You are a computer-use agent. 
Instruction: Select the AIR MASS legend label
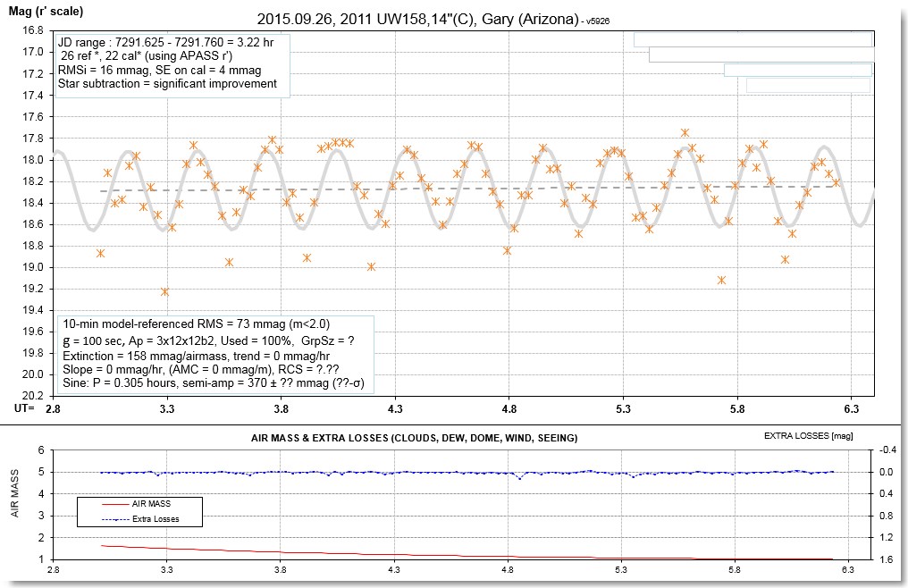(152, 504)
